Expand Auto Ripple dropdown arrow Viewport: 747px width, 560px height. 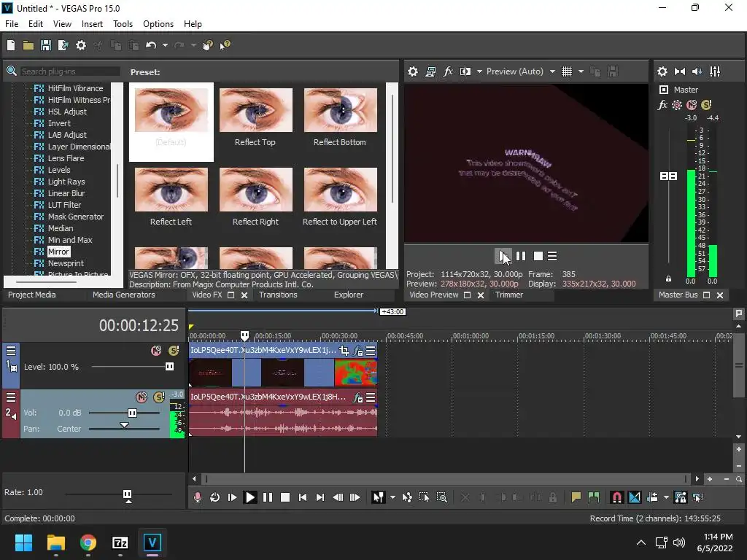pos(666,497)
